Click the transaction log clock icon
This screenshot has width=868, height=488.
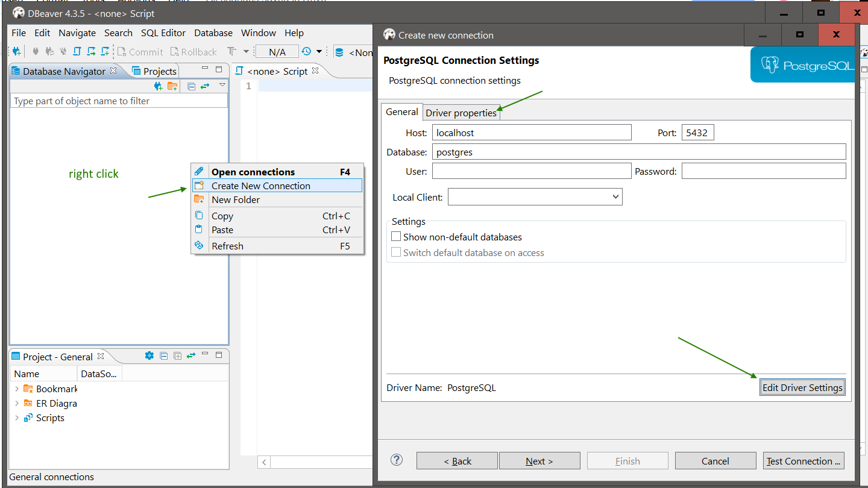tap(306, 51)
